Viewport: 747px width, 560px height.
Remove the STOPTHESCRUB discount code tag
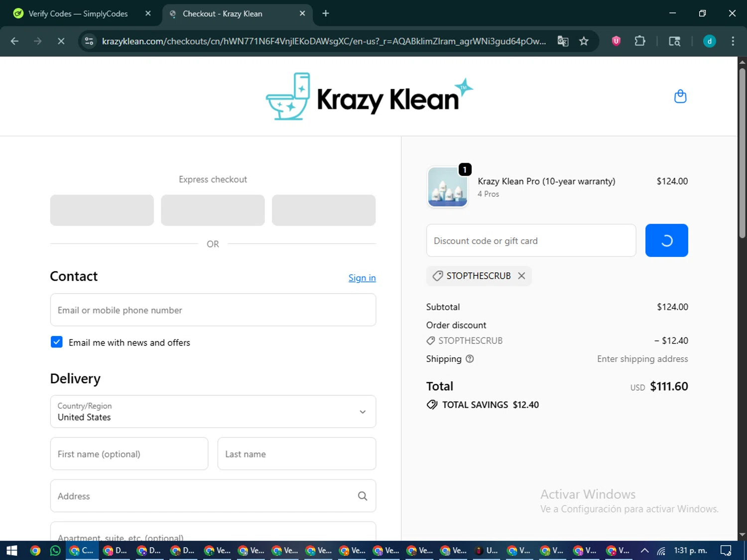(521, 276)
